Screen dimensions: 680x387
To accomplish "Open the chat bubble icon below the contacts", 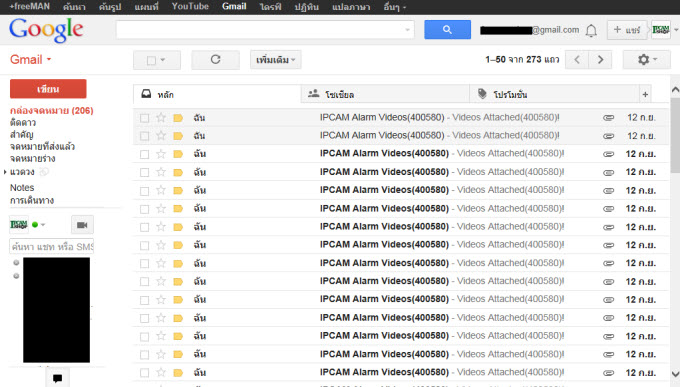I will pyautogui.click(x=57, y=378).
